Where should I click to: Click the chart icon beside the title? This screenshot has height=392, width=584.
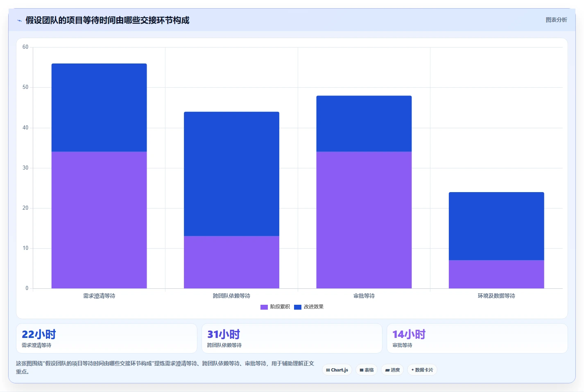19,20
